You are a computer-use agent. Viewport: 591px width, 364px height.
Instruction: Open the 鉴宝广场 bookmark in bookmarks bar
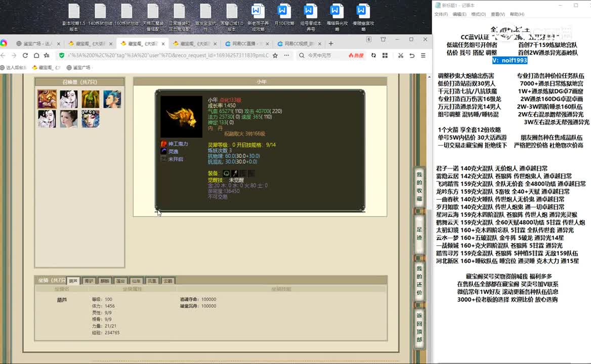click(78, 68)
